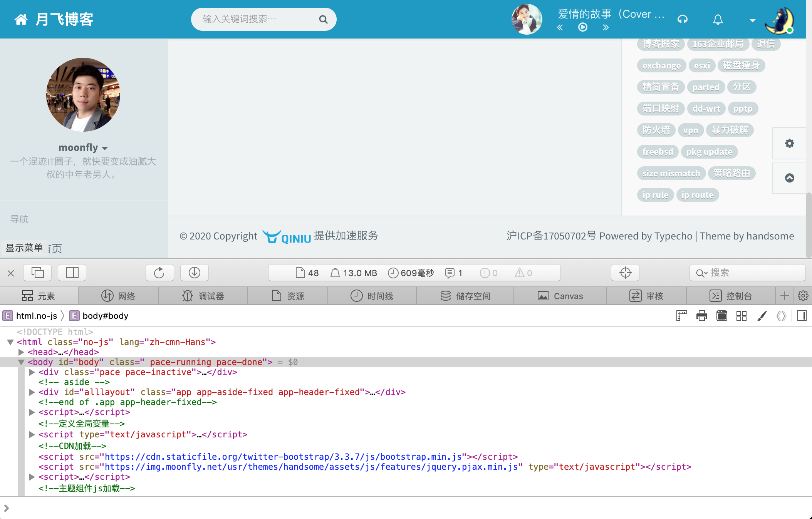The width and height of the screenshot is (812, 519).
Task: Collapse the body#body element node
Action: (21, 362)
